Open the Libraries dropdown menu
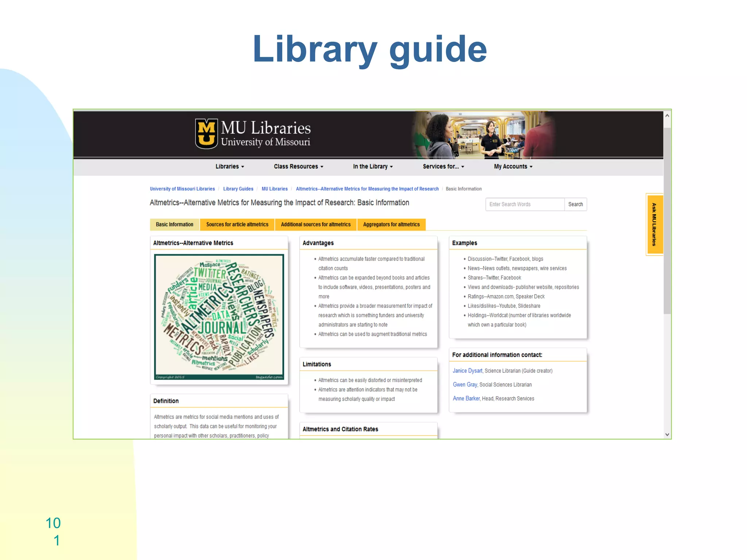Viewport: 747px width, 560px height. click(229, 167)
